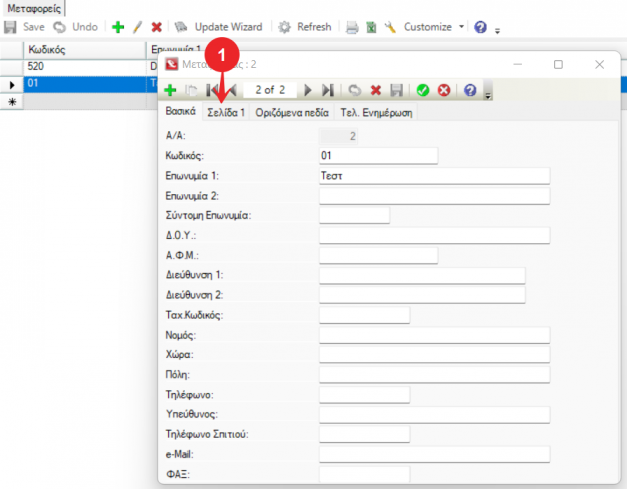Go to first record
Screen dimensions: 627x489
[212, 90]
